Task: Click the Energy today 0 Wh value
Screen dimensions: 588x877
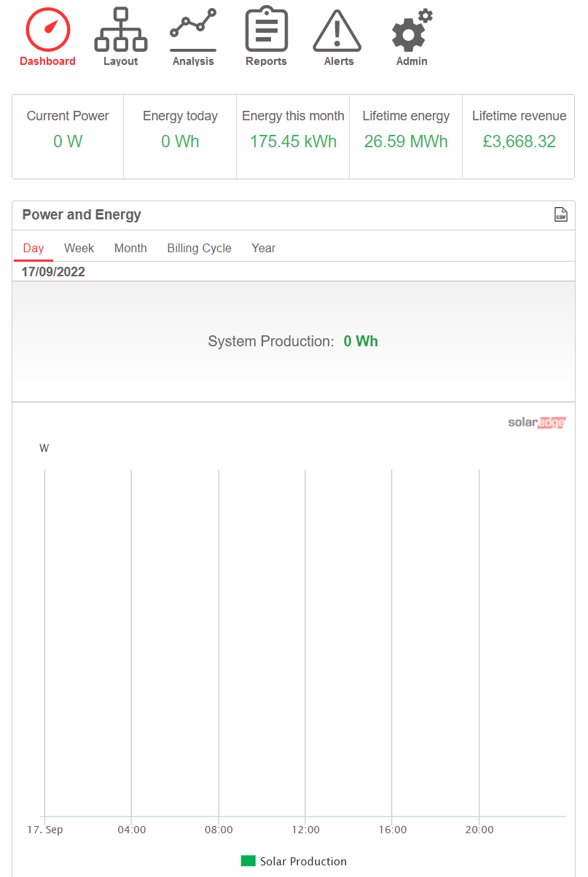Action: click(x=180, y=141)
